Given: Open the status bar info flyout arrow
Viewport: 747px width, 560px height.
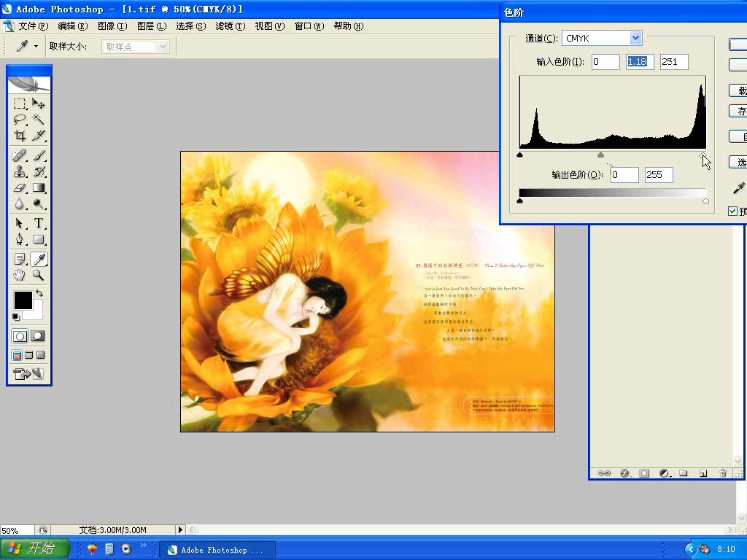Looking at the screenshot, I should click(x=180, y=530).
